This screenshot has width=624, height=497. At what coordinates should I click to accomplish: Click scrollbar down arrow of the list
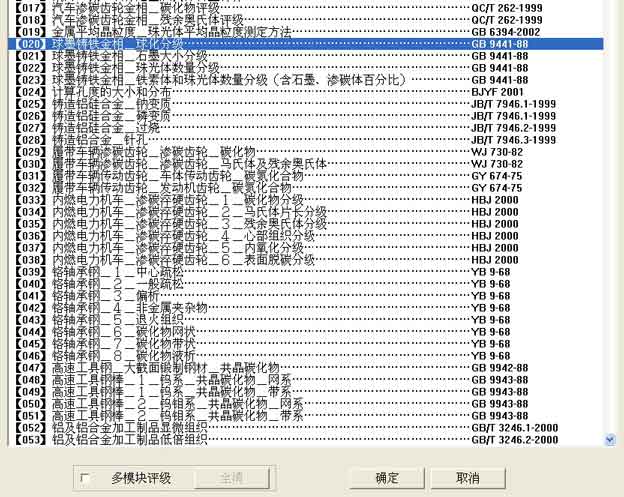click(610, 439)
